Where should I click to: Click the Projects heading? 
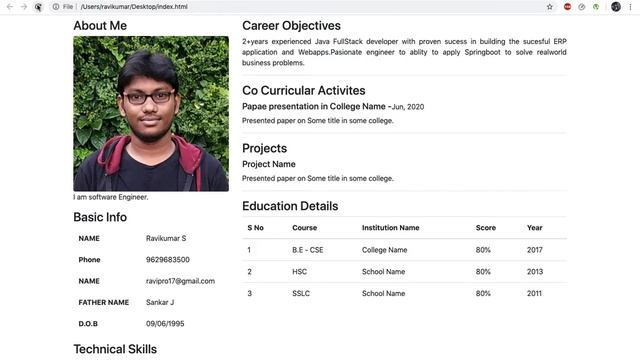click(x=264, y=148)
